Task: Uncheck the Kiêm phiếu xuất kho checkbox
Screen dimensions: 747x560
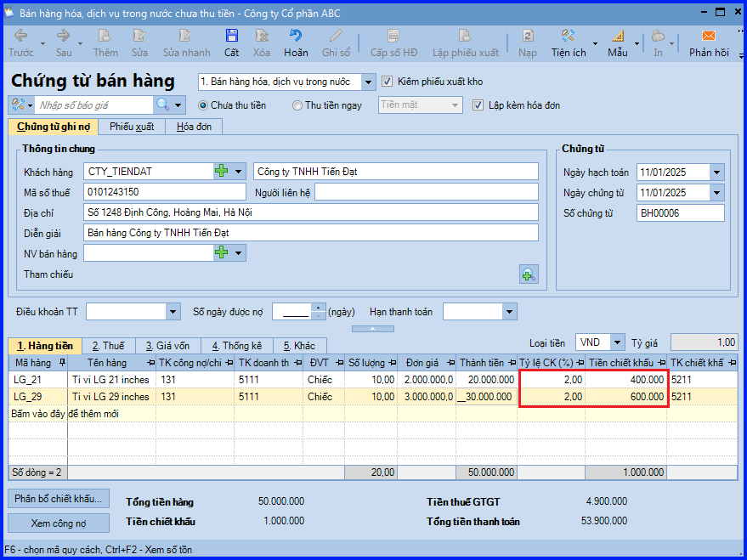Action: 387,82
